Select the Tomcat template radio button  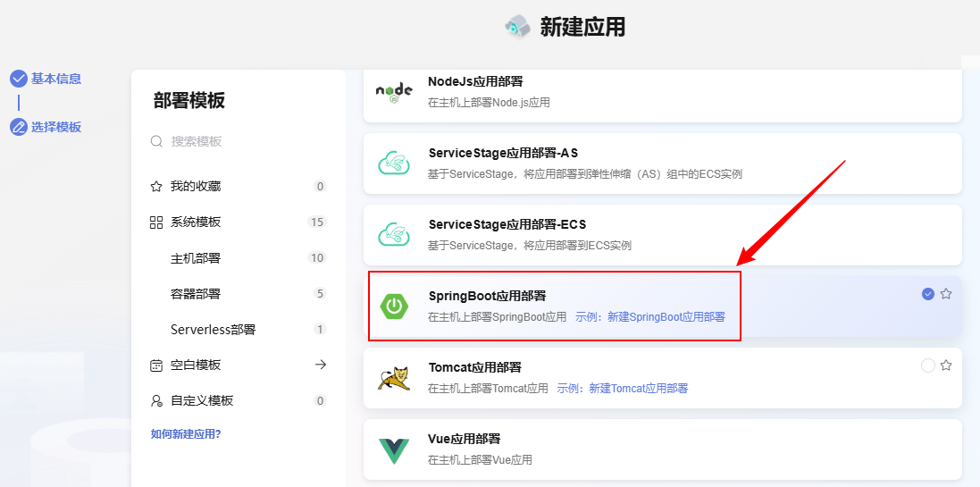928,365
